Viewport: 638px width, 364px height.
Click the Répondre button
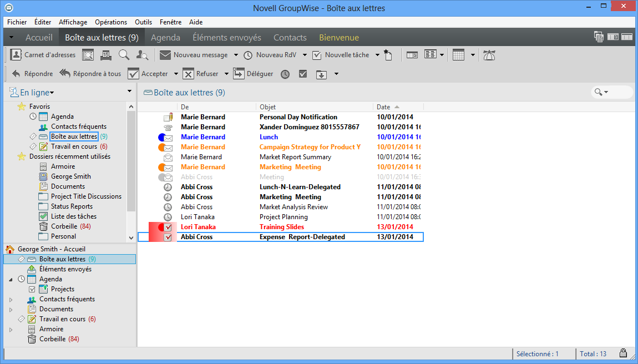pos(33,74)
